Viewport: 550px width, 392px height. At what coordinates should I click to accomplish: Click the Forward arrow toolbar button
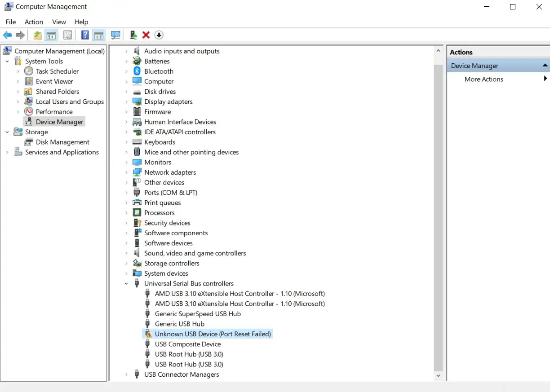[20, 35]
